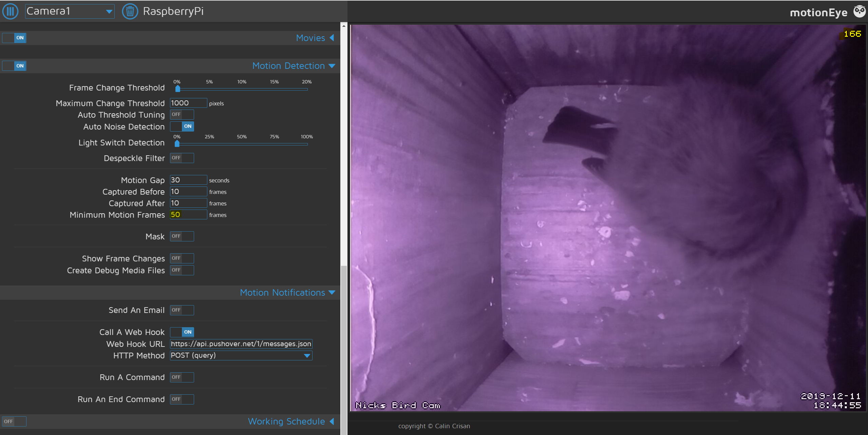Click the settings panel scrollbar up arrow

click(344, 26)
